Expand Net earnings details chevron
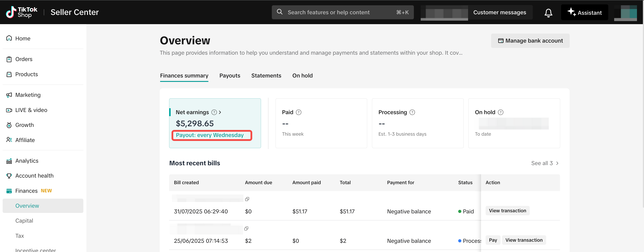This screenshot has height=252, width=644. [220, 112]
